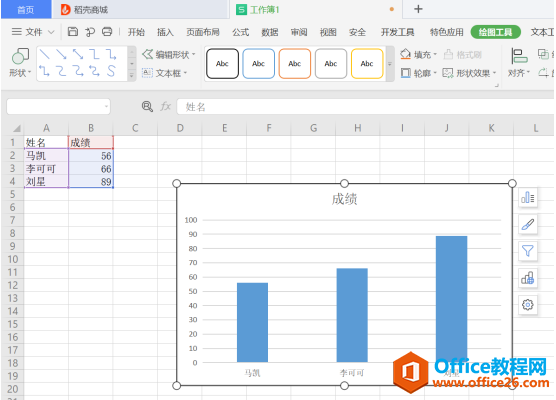556x400 pixels.
Task: Click the 文本框 text box button
Action: point(164,73)
